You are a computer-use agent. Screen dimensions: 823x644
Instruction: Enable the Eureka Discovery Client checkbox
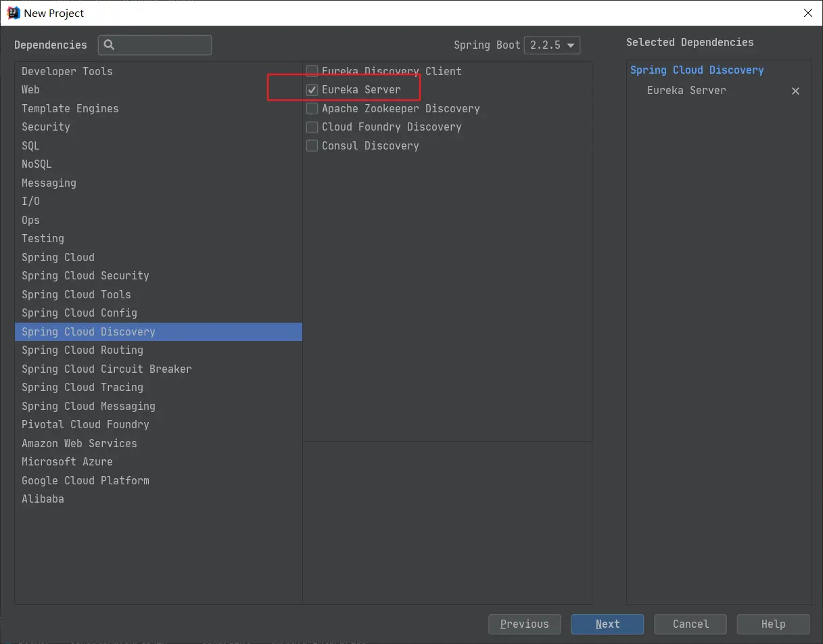click(312, 71)
